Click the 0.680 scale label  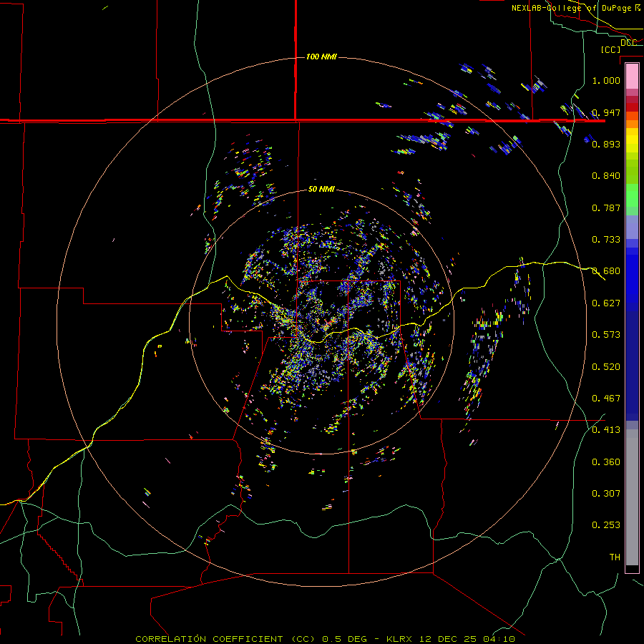606,271
